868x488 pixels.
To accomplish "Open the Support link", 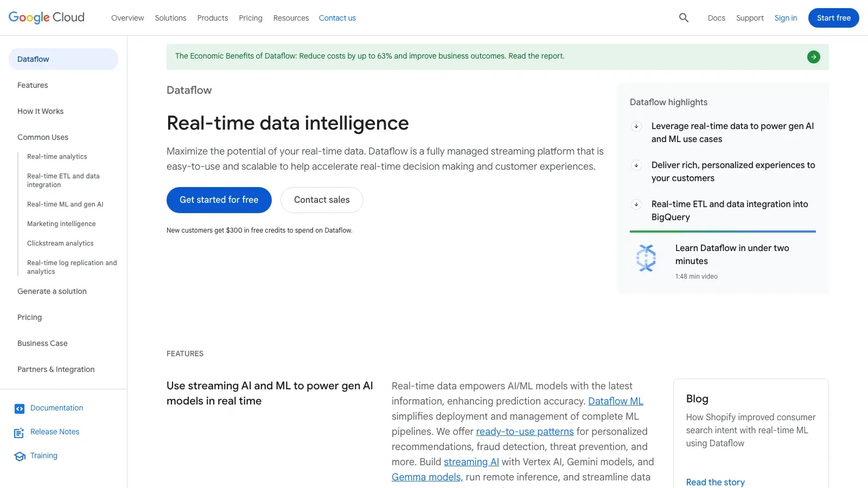I will point(750,18).
